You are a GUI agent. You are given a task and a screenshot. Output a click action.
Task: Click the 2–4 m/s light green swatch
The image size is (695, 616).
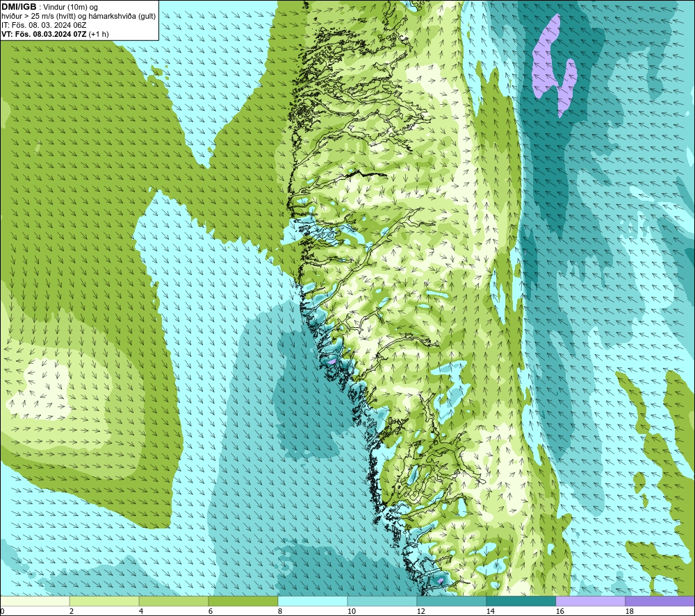pos(104,601)
